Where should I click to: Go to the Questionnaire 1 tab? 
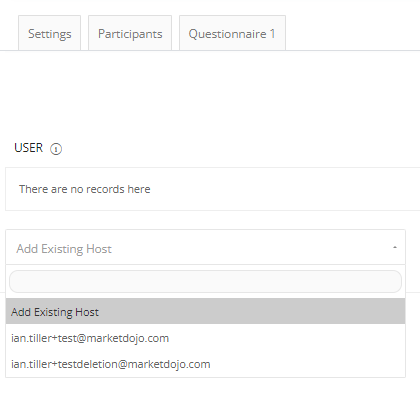232,33
